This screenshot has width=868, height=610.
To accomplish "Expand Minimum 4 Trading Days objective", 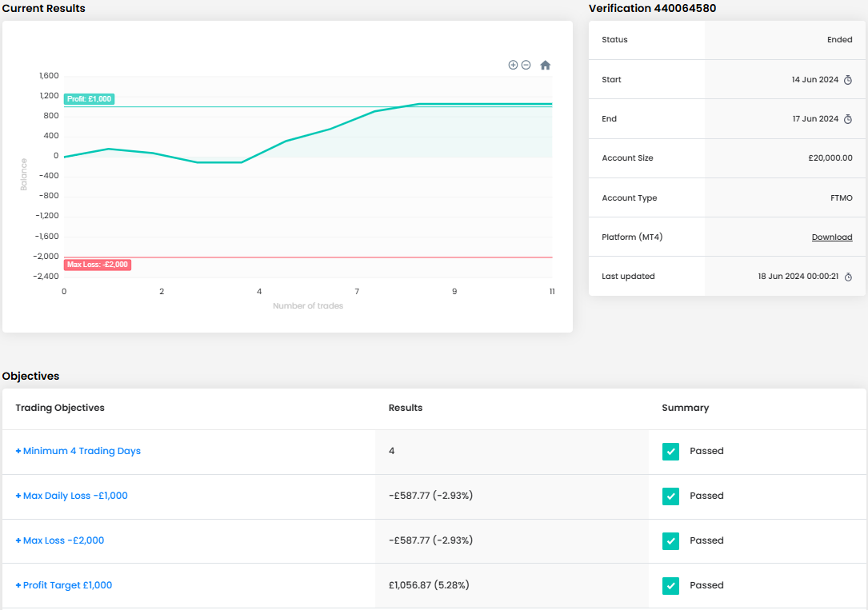I will tap(78, 451).
